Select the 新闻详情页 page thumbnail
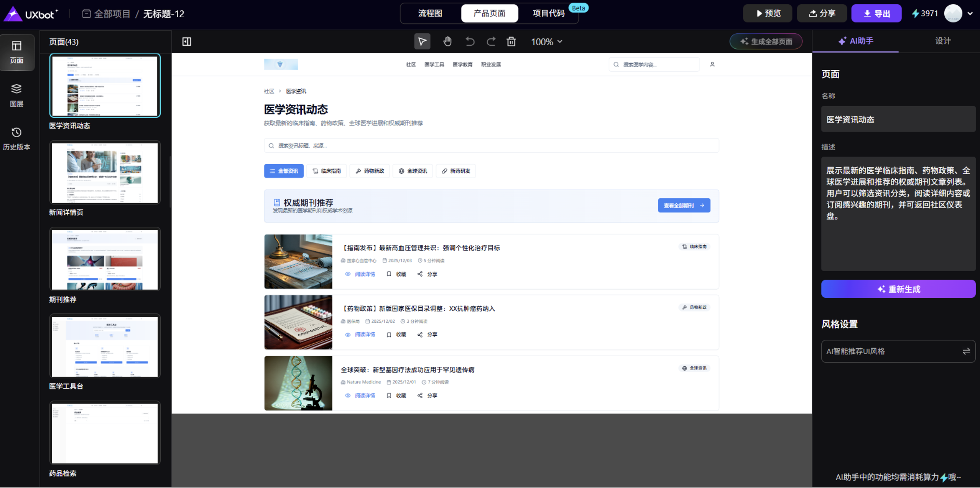 tap(105, 173)
